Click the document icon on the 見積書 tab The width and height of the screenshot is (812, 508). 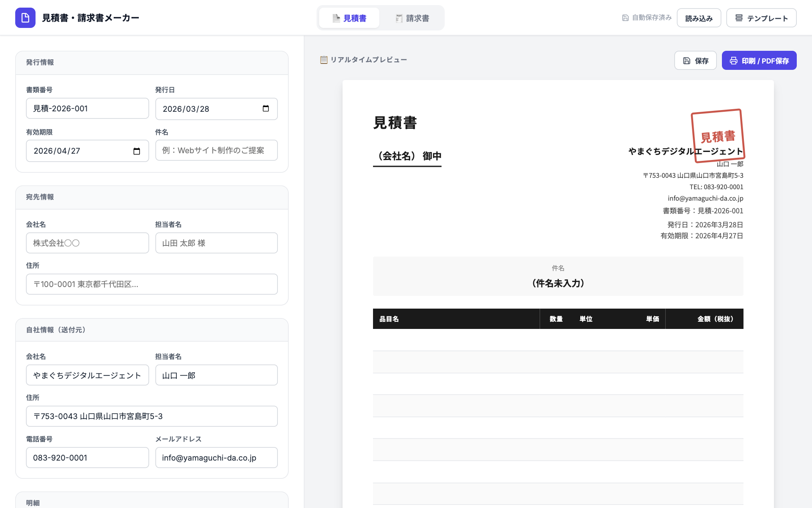click(335, 18)
